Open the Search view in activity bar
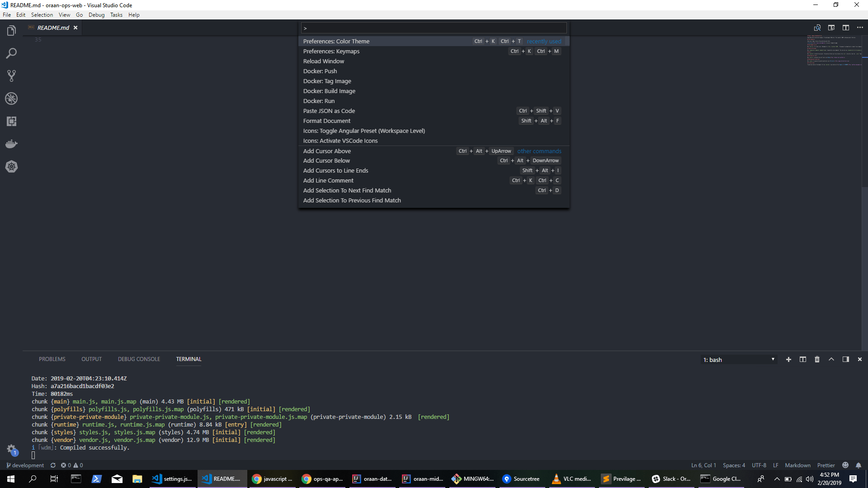This screenshot has width=868, height=488. point(11,53)
